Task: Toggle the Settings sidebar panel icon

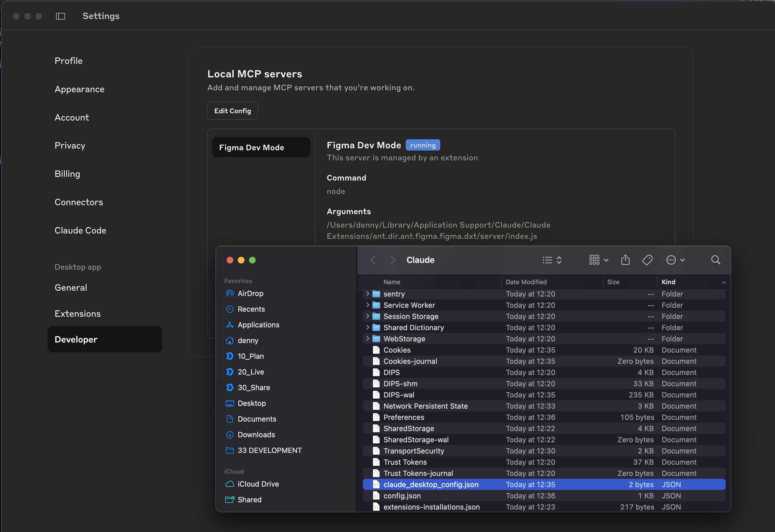Action: (x=60, y=16)
